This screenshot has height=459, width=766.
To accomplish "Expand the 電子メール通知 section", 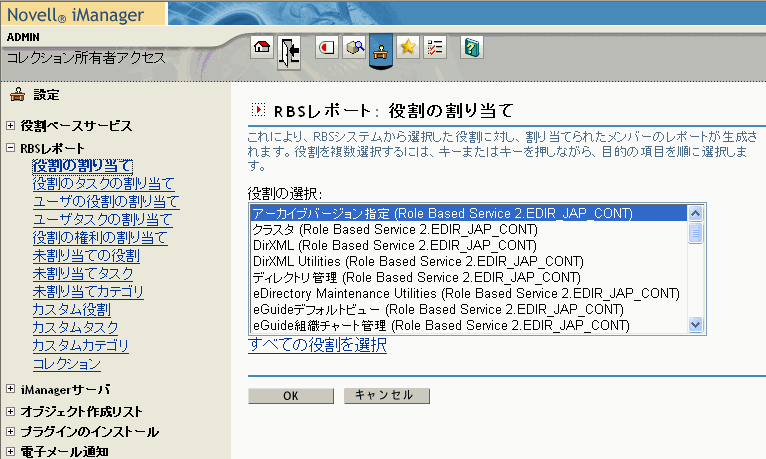I will [10, 451].
